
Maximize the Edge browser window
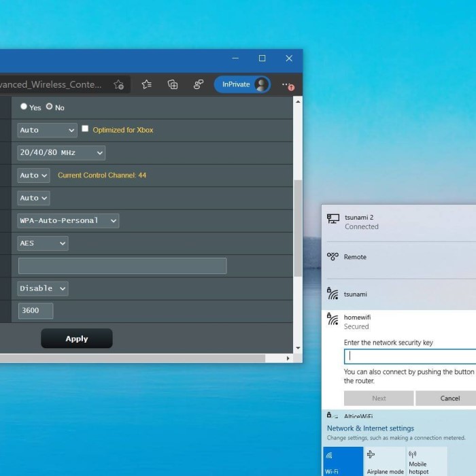(x=262, y=58)
